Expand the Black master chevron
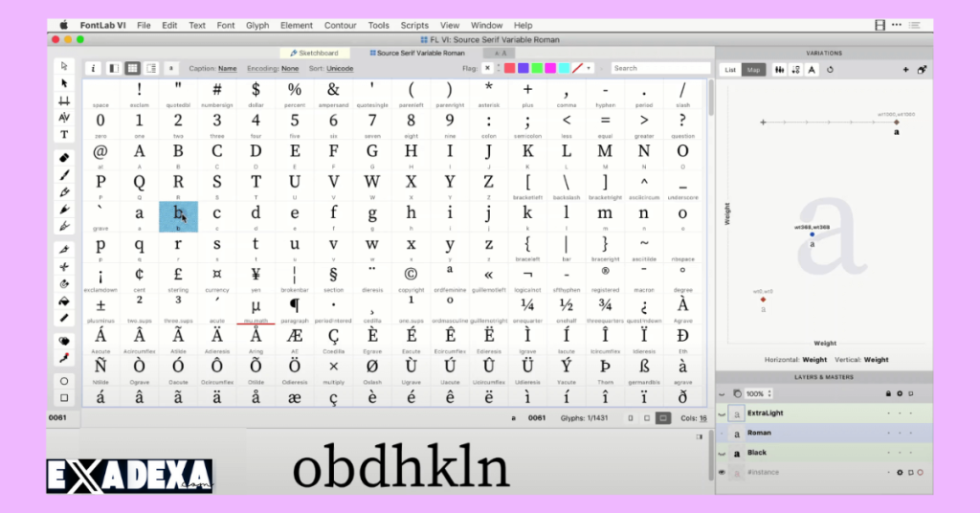The height and width of the screenshot is (513, 980). [x=723, y=453]
